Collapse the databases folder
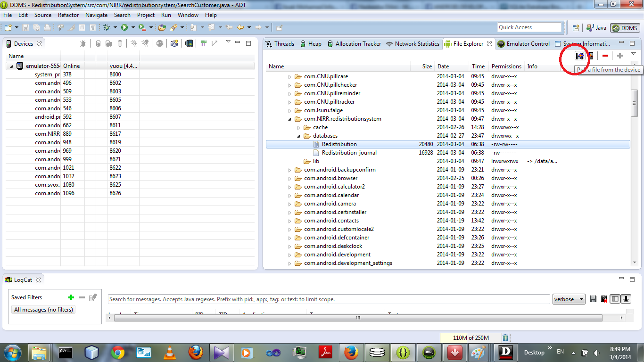This screenshot has width=644, height=362. click(x=299, y=136)
